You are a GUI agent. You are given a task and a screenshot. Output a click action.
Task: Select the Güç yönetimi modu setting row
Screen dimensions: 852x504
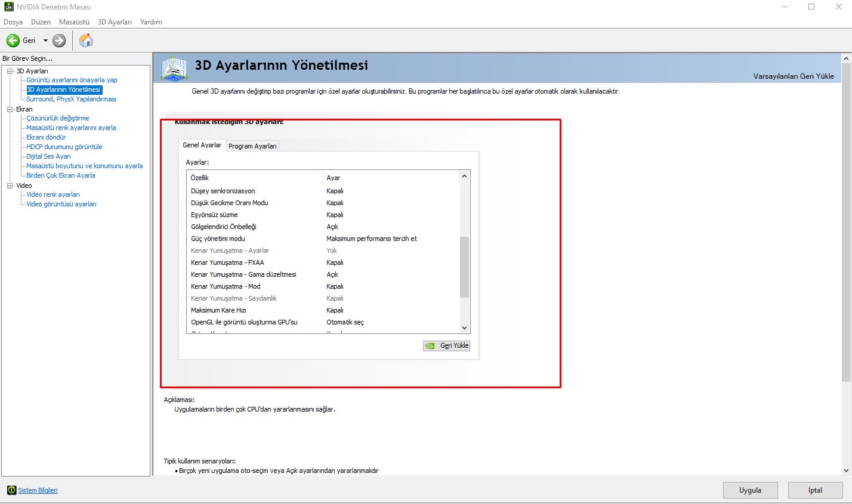(218, 239)
